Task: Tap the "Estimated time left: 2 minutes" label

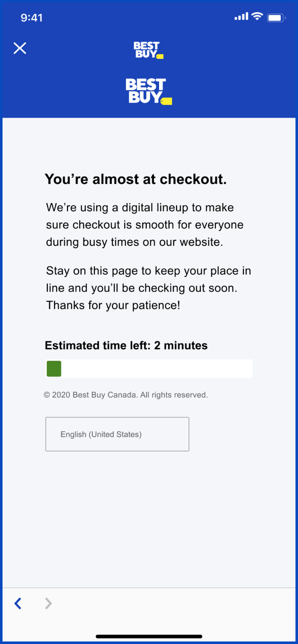Action: coord(126,346)
